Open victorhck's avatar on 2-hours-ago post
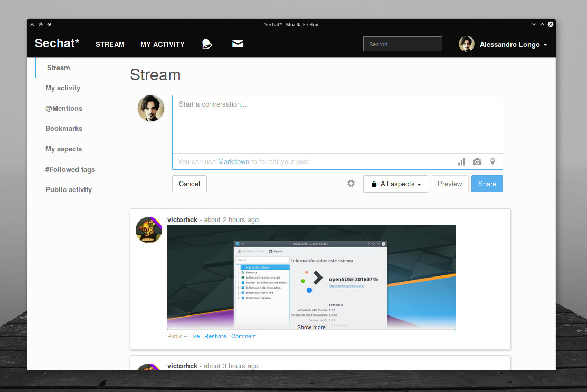Image resolution: width=587 pixels, height=392 pixels. [149, 230]
